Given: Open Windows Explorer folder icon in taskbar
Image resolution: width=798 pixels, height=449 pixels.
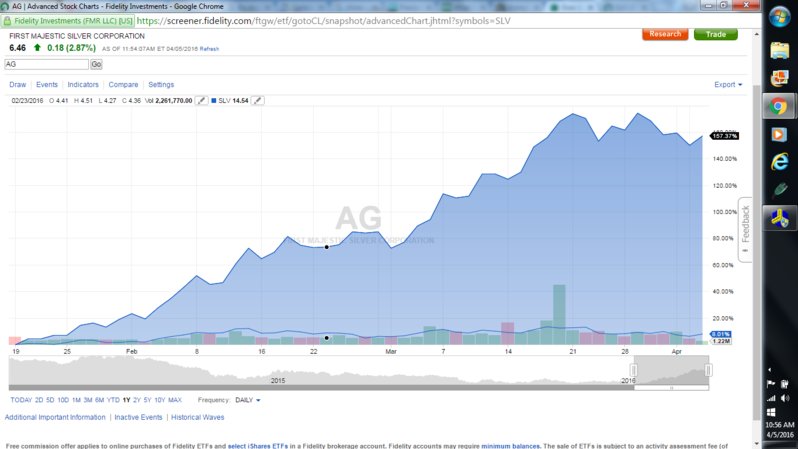Looking at the screenshot, I should coord(779,50).
